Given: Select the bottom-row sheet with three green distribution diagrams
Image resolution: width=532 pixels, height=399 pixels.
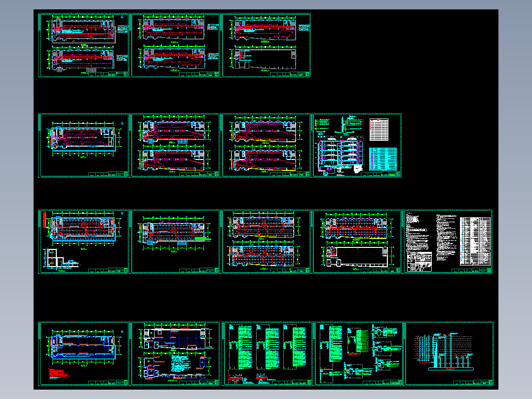Looking at the screenshot, I should tap(266, 354).
